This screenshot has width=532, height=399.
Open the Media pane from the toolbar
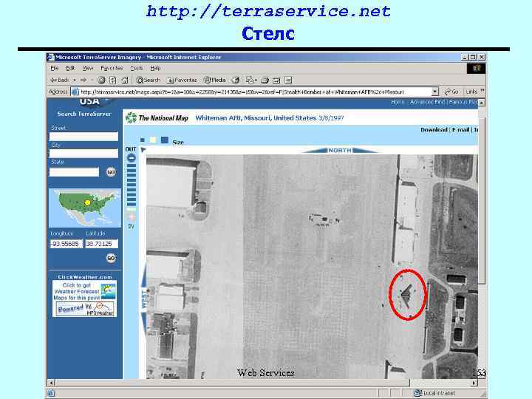(215, 80)
